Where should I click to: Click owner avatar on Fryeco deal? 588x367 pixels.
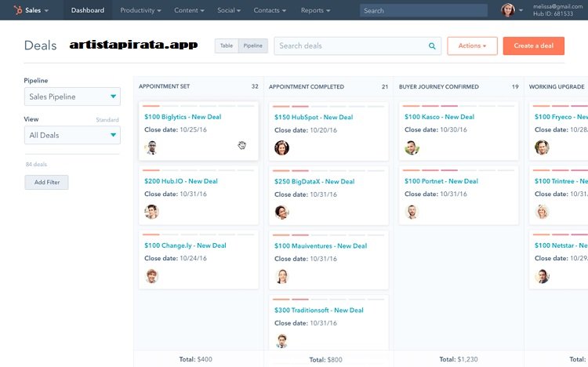point(542,147)
